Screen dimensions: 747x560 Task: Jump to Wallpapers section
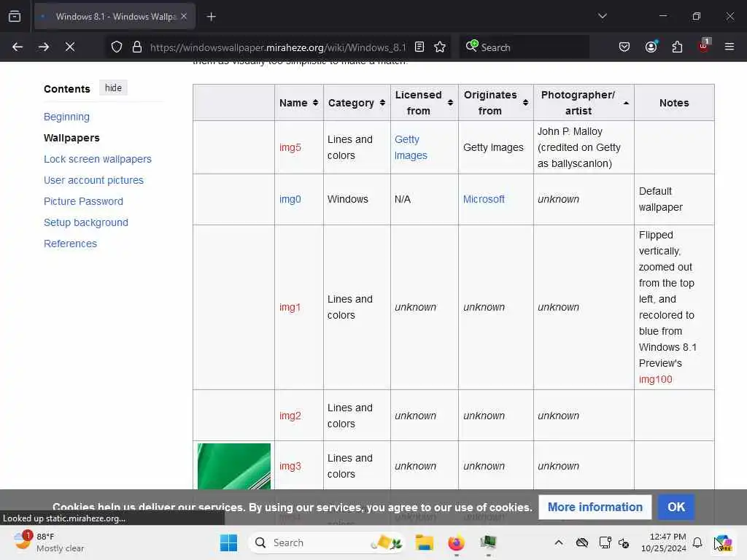[x=71, y=138]
